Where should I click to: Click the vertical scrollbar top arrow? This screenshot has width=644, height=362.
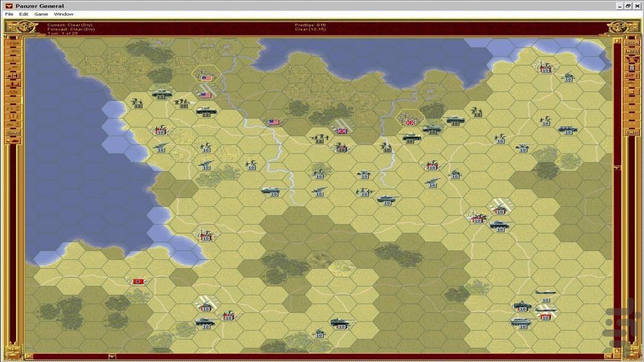click(x=616, y=41)
